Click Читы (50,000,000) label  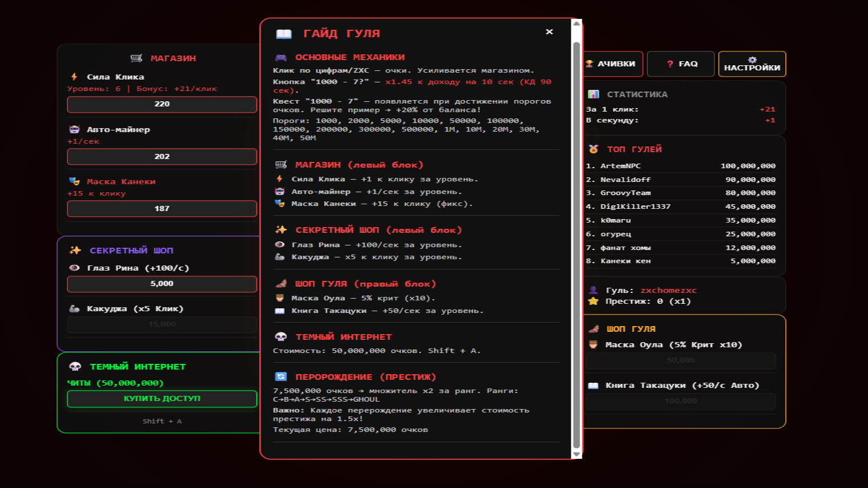click(x=115, y=383)
